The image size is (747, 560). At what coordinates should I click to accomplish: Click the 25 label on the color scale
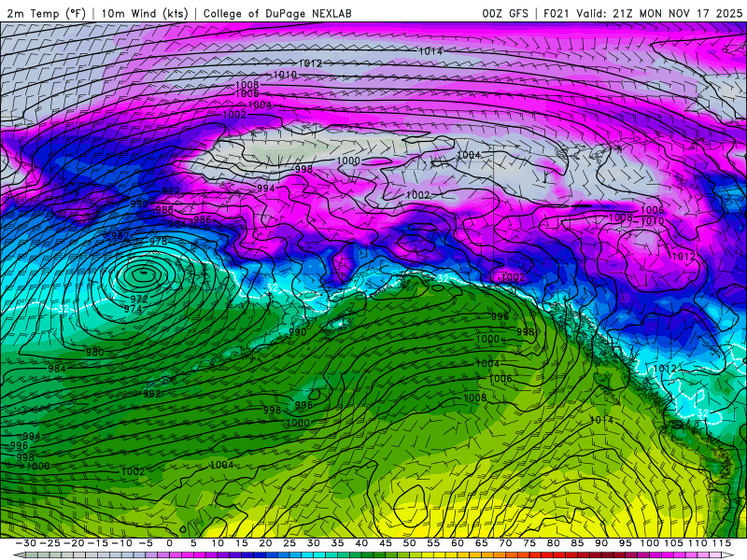[289, 543]
